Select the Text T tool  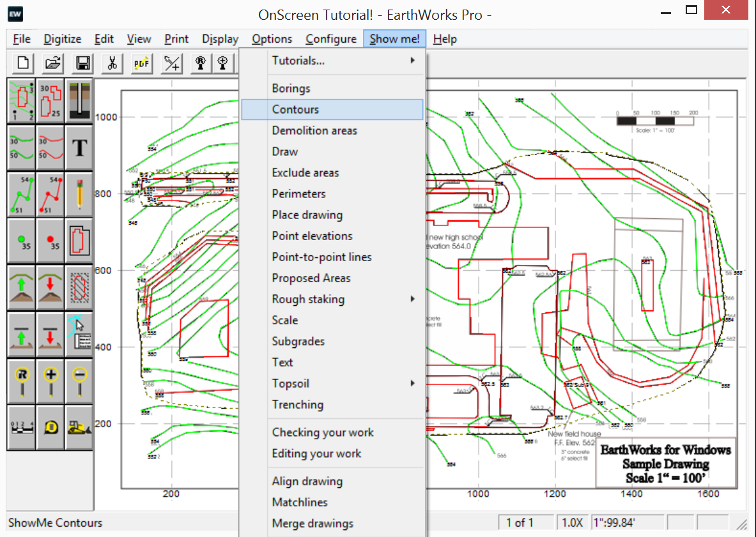pos(79,148)
